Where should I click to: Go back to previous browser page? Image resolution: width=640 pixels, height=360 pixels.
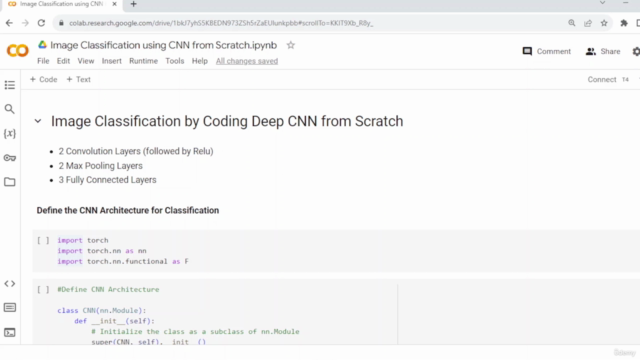pos(9,23)
